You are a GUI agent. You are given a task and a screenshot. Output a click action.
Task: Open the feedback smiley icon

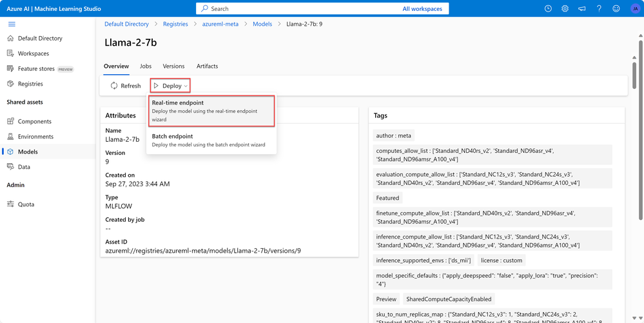click(616, 8)
